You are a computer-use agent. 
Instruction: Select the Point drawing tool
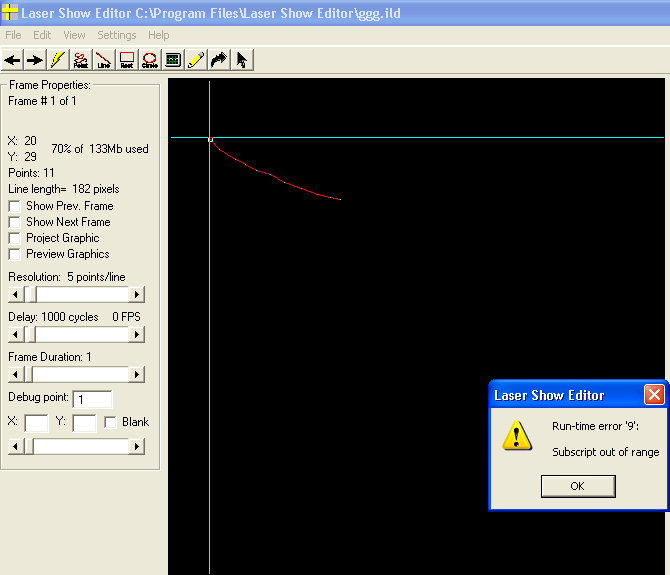pos(80,60)
